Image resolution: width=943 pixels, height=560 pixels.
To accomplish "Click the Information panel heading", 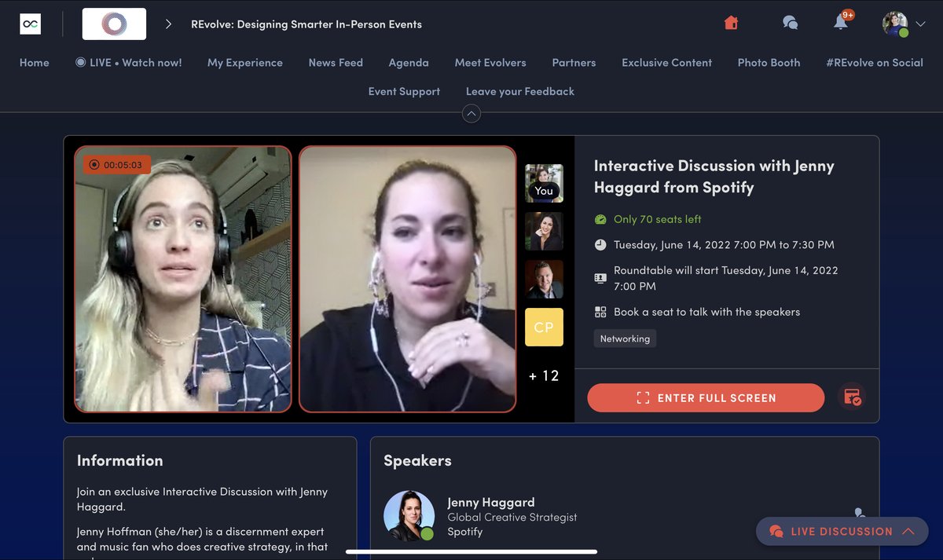I will click(x=120, y=461).
